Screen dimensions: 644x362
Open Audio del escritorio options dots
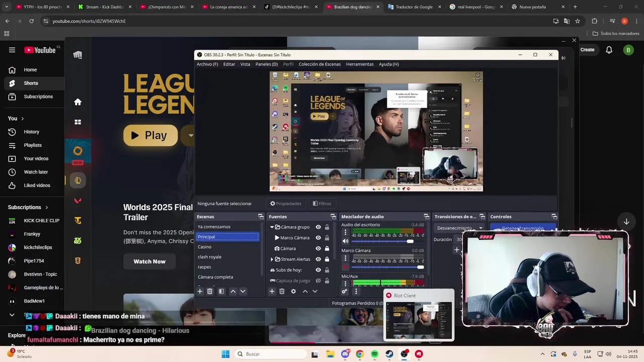345,232
